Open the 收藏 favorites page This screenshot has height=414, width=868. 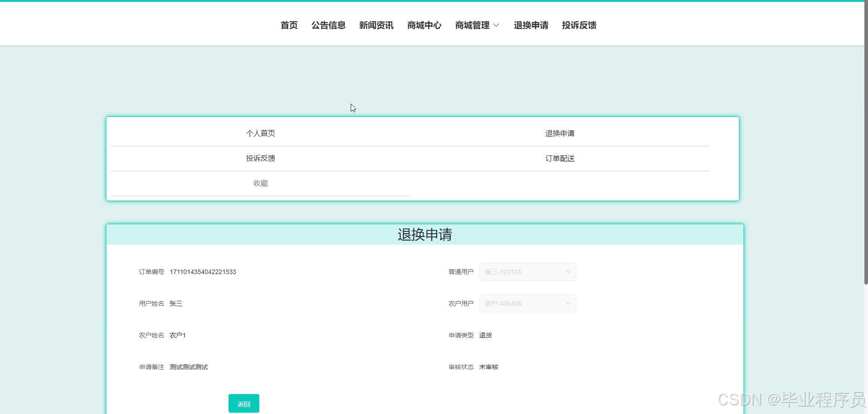coord(260,183)
